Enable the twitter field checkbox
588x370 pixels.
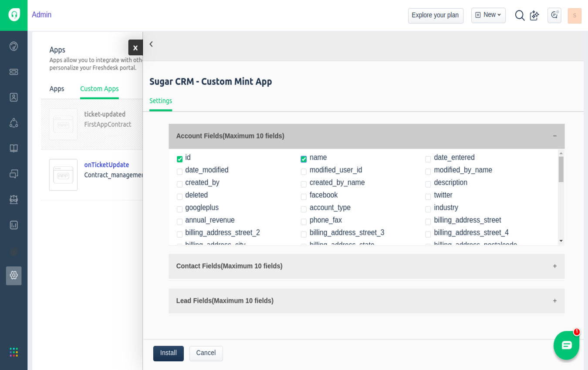point(428,197)
